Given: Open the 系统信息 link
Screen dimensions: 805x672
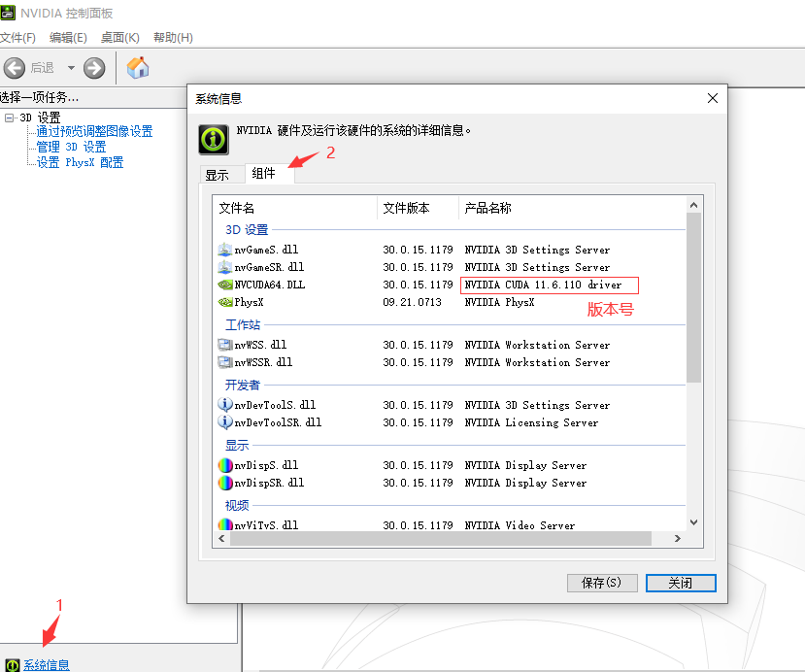Looking at the screenshot, I should (47, 665).
